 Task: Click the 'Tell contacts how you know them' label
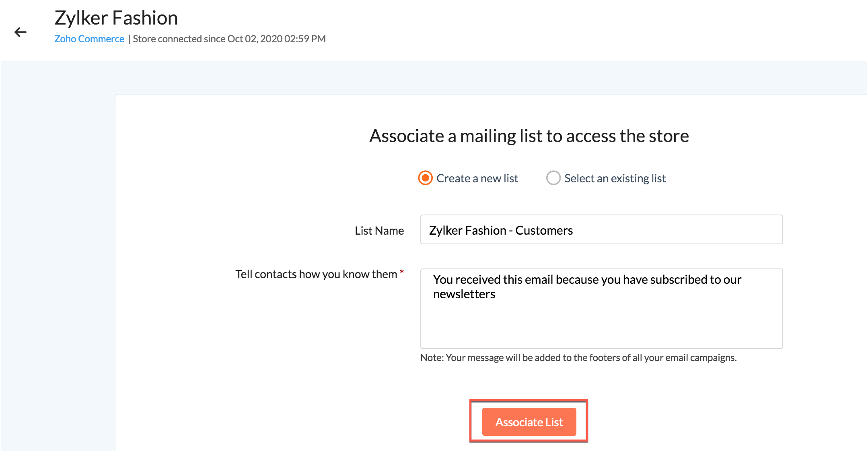tap(316, 274)
